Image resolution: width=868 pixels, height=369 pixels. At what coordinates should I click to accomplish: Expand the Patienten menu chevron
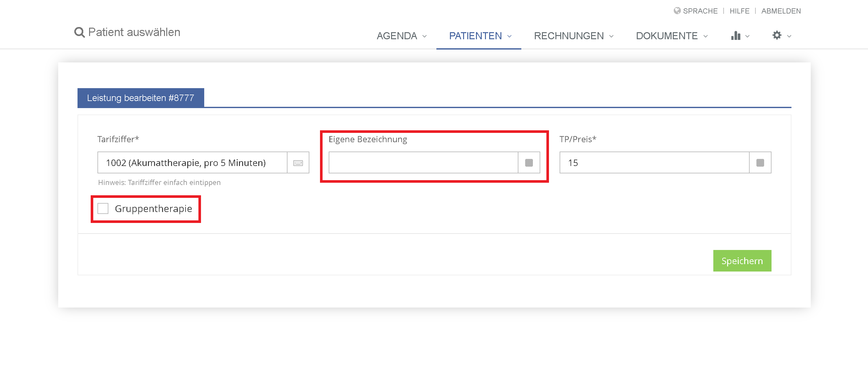(509, 36)
